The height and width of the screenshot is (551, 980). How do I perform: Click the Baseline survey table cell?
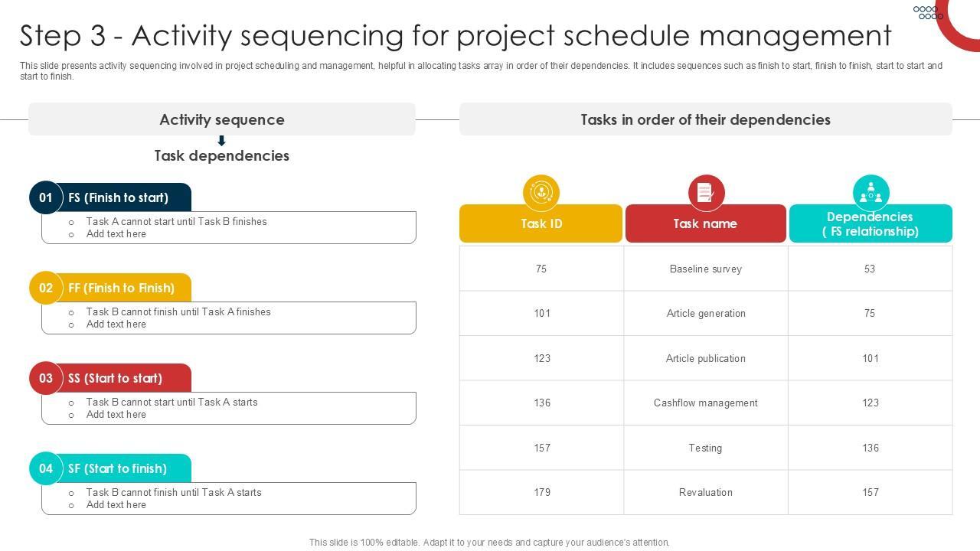(x=705, y=269)
